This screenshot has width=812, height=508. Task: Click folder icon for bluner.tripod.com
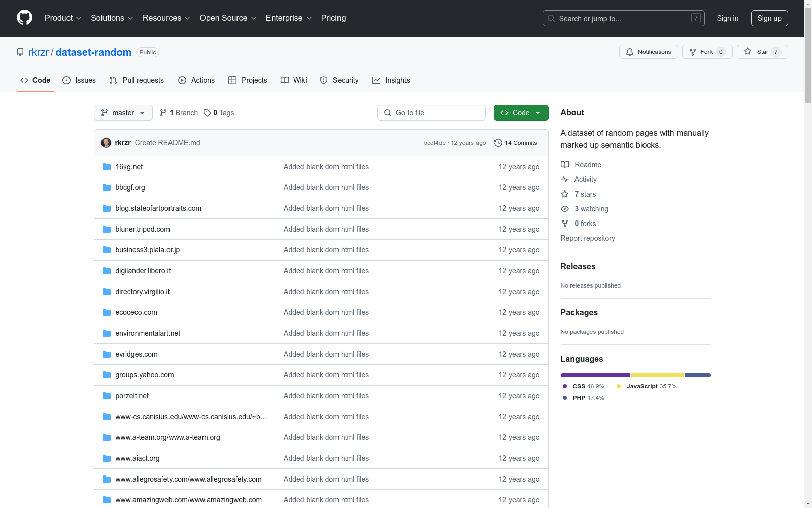point(107,229)
